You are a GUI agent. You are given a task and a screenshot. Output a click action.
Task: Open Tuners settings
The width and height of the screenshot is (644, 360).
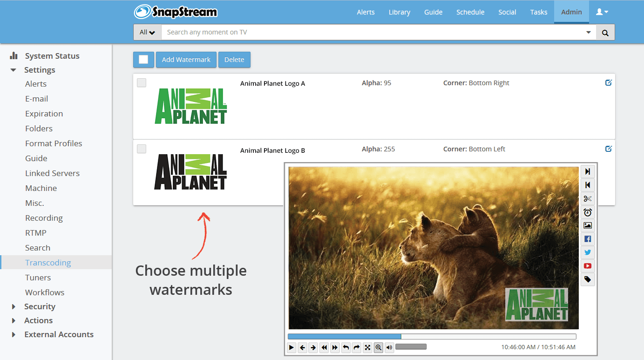tap(38, 278)
